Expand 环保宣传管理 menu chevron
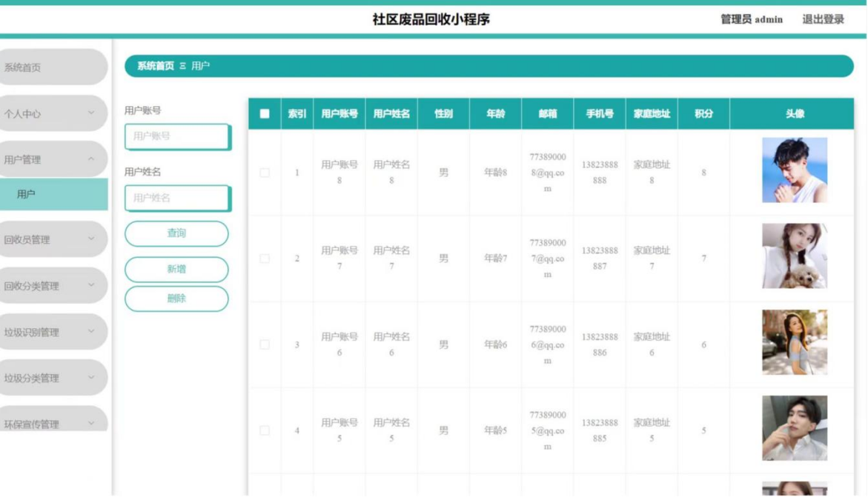Image resolution: width=868 pixels, height=497 pixels. [91, 424]
